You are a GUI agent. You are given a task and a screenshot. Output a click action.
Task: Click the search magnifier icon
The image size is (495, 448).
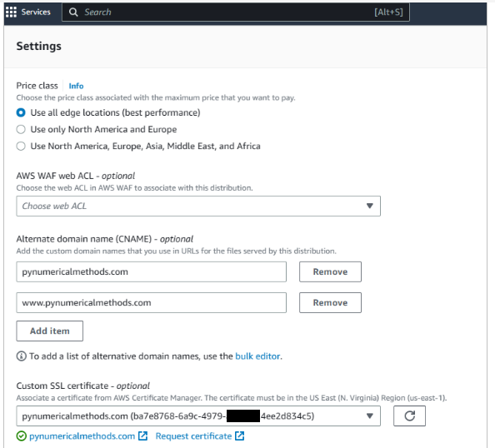coord(73,12)
